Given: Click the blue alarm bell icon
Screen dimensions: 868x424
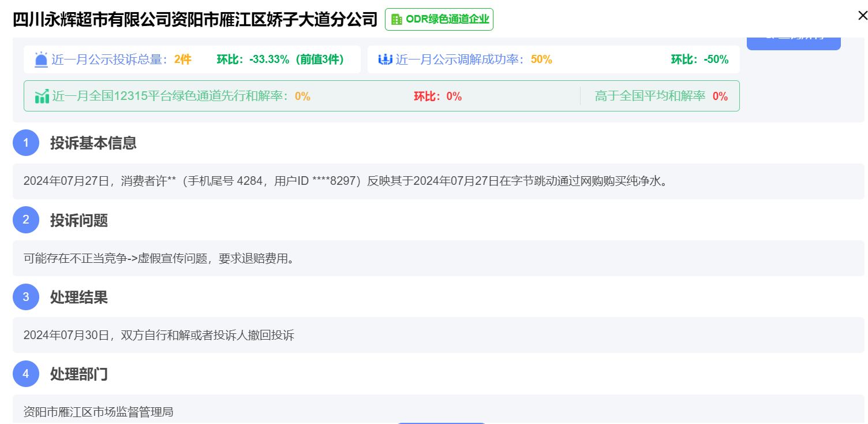Looking at the screenshot, I should 41,59.
